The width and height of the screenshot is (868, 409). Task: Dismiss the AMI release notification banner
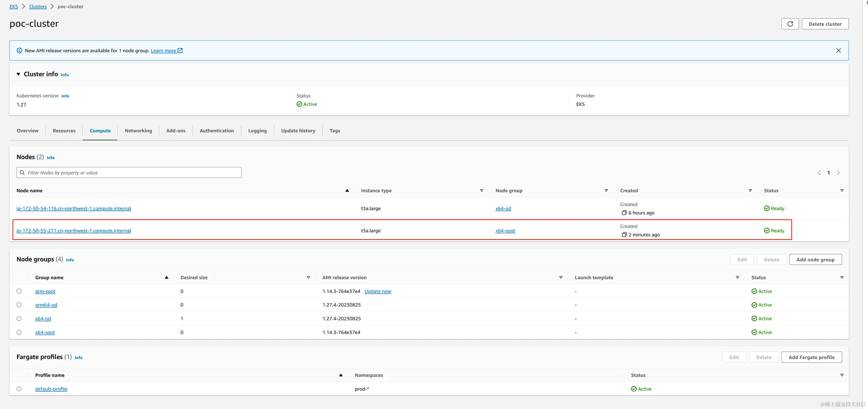838,51
